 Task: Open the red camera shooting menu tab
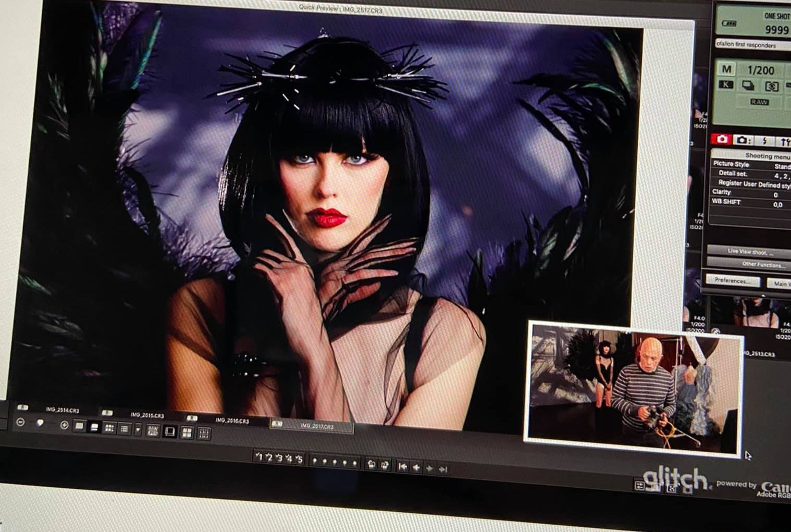tap(722, 139)
